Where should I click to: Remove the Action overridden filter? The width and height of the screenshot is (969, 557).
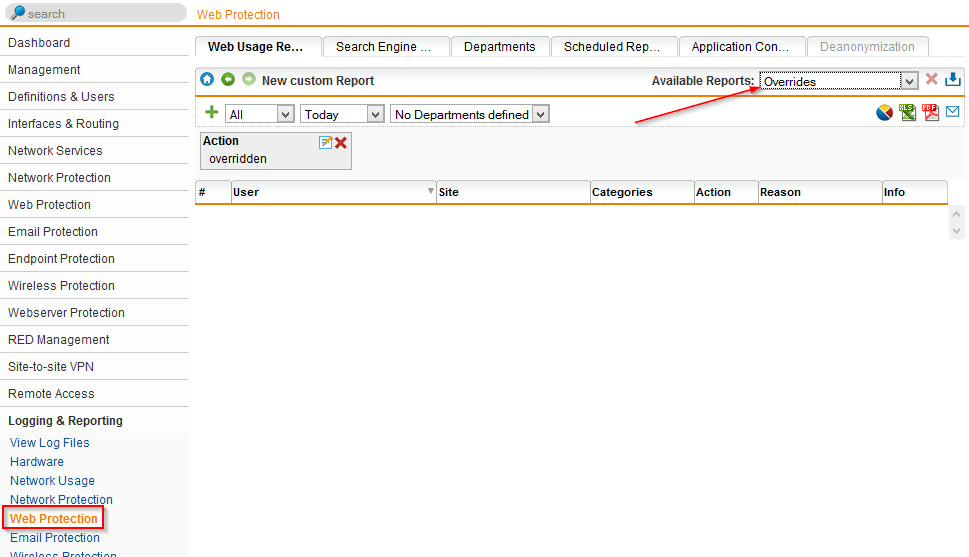point(341,143)
